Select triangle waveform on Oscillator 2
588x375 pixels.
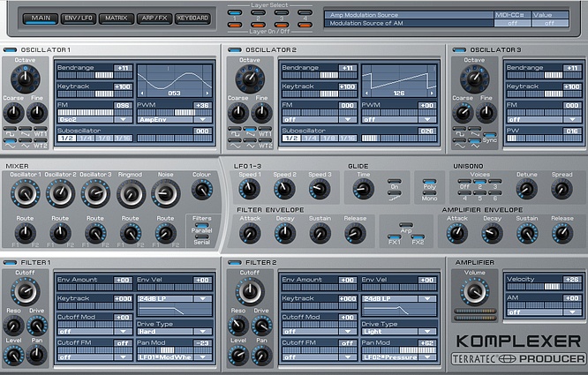click(x=250, y=141)
